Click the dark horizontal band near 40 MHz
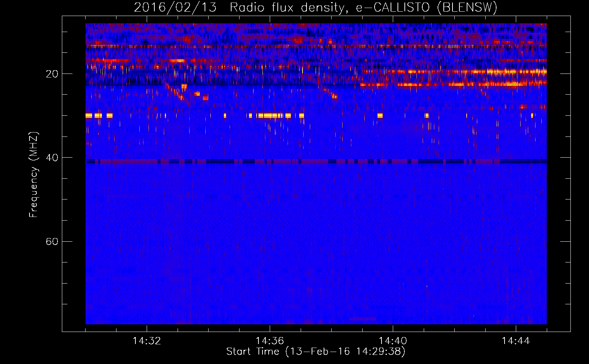The width and height of the screenshot is (589, 364). point(316,161)
